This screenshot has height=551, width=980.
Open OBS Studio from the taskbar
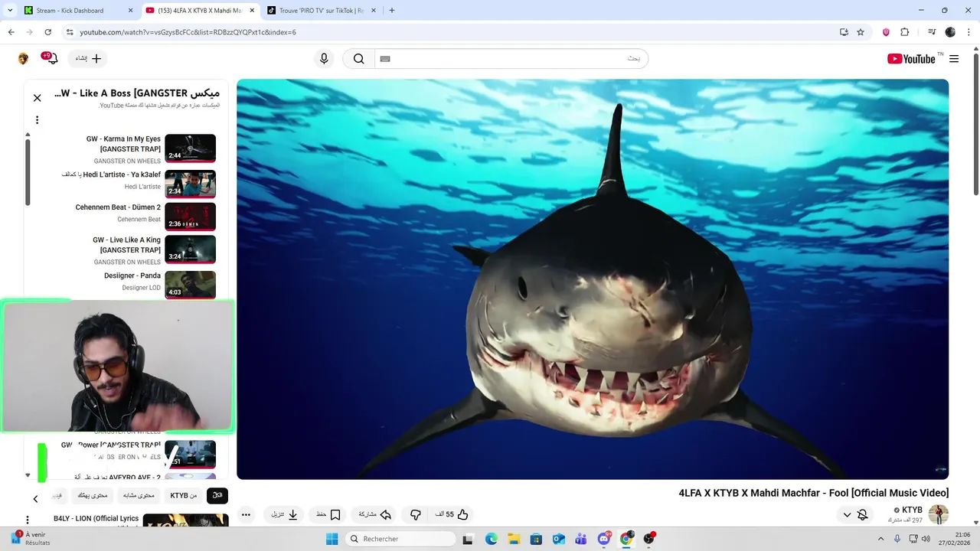(x=649, y=539)
